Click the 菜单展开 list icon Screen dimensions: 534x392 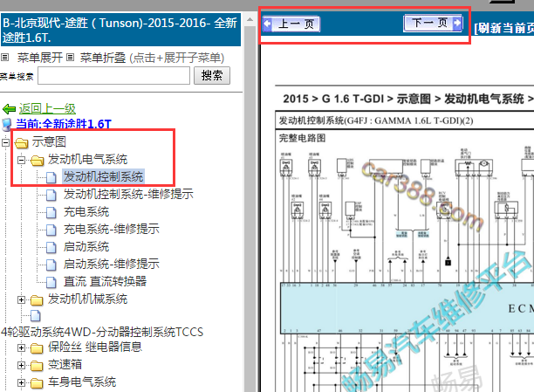click(x=4, y=58)
